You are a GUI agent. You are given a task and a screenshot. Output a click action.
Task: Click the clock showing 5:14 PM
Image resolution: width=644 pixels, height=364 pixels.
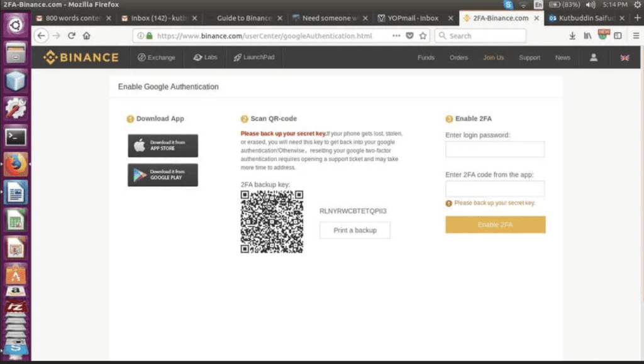[615, 4]
